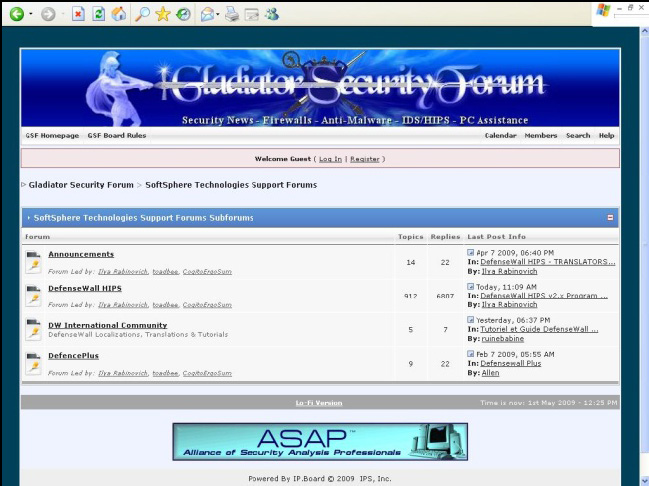Image resolution: width=649 pixels, height=486 pixels.
Task: Open the Search magnifier in toolbar
Action: [142, 14]
